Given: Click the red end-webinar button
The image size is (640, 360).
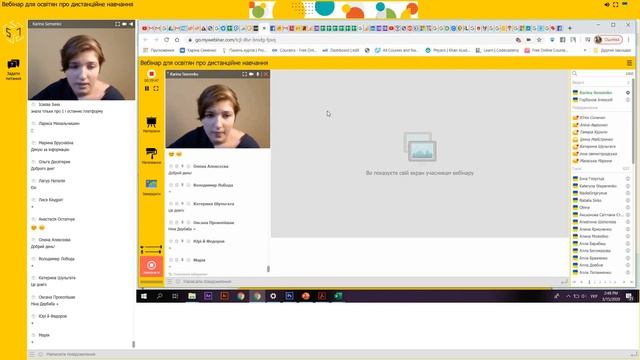Looking at the screenshot, I should pyautogui.click(x=151, y=266).
